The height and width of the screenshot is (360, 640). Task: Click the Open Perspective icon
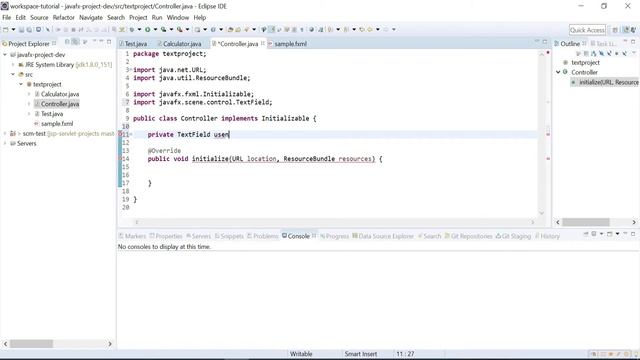(x=615, y=30)
